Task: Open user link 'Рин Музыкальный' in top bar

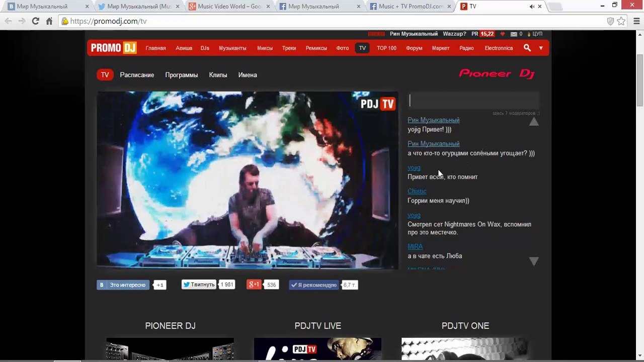Action: click(x=414, y=34)
